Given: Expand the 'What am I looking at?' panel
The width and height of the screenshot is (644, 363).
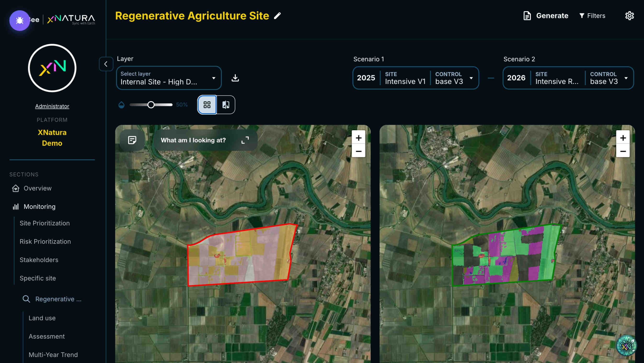Looking at the screenshot, I should [245, 140].
